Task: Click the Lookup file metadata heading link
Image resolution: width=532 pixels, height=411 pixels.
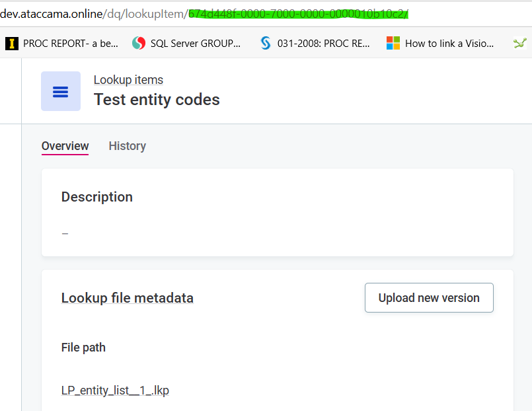Action: pos(128,298)
